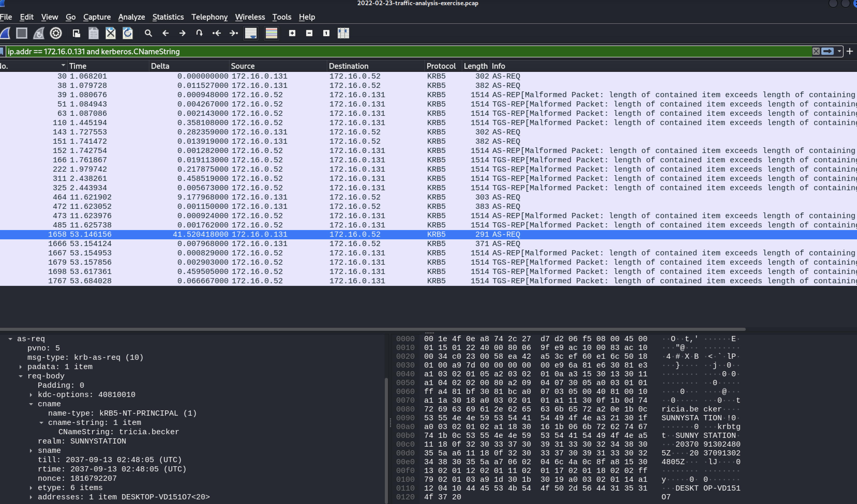
Task: Collapse the as-req tree node
Action: coord(10,339)
